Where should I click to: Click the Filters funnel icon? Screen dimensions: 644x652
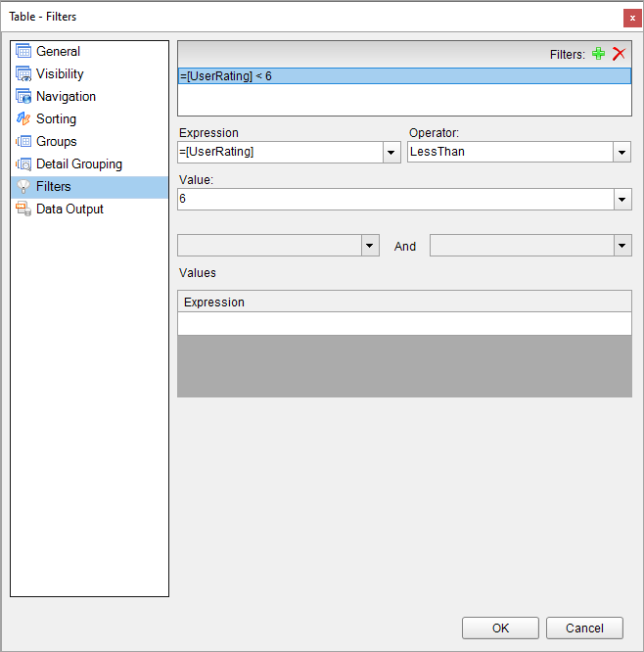23,186
